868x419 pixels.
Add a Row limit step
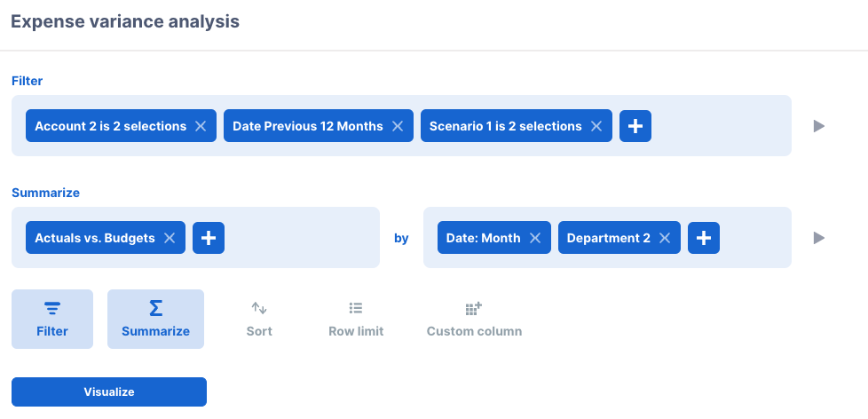coord(356,319)
